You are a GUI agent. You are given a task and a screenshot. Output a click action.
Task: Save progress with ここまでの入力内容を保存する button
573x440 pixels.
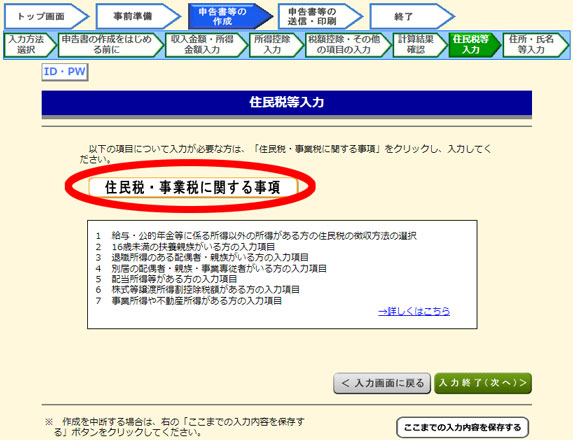click(x=462, y=427)
